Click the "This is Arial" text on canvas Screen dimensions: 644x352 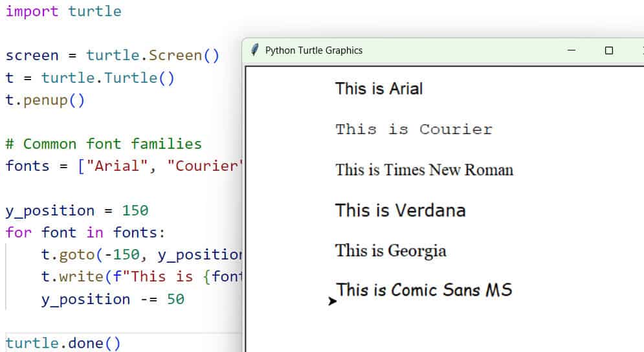379,89
